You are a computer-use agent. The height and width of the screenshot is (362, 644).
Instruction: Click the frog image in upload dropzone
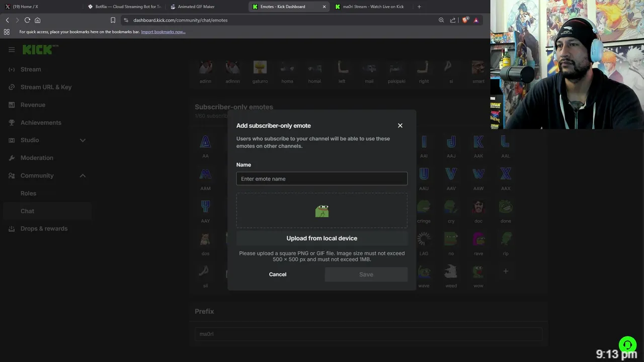322,211
